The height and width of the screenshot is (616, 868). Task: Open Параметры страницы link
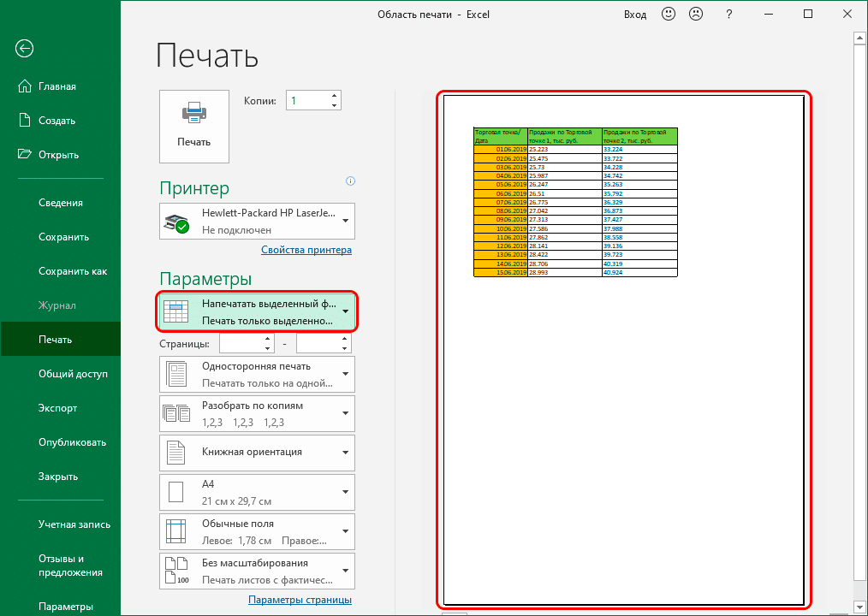point(300,600)
